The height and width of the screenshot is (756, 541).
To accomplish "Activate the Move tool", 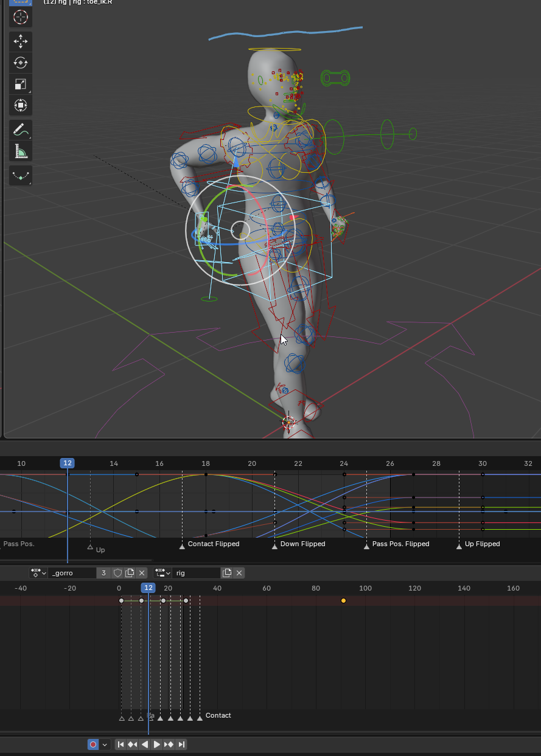I will pyautogui.click(x=21, y=41).
